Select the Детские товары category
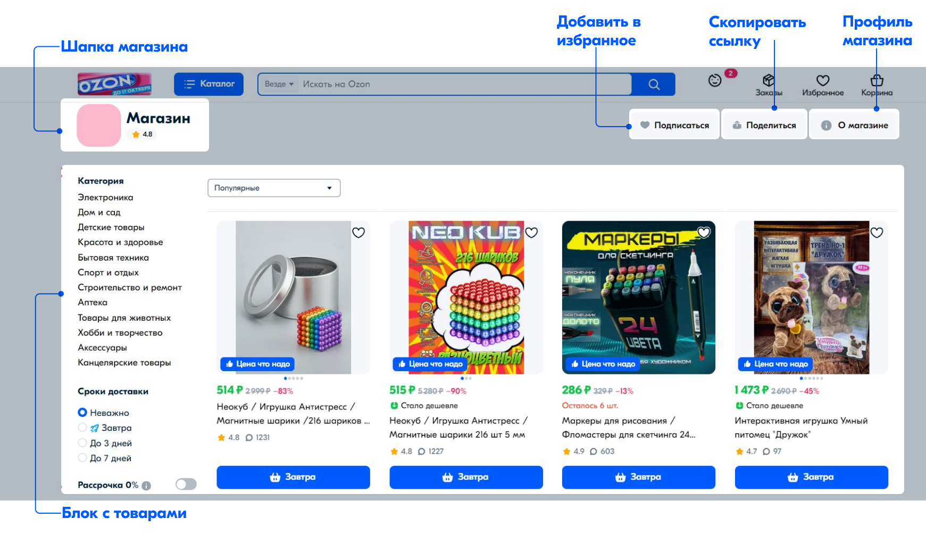Screen dimensions: 926x560 [111, 227]
